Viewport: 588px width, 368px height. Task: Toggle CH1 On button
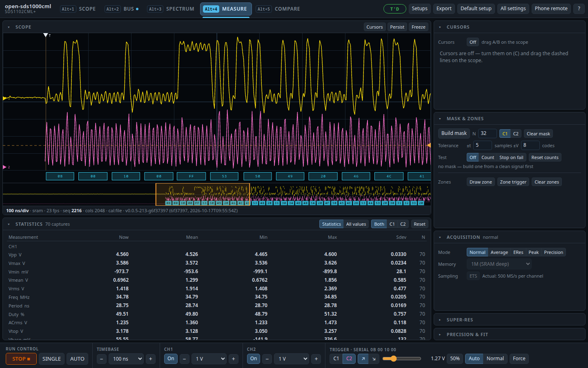point(171,359)
